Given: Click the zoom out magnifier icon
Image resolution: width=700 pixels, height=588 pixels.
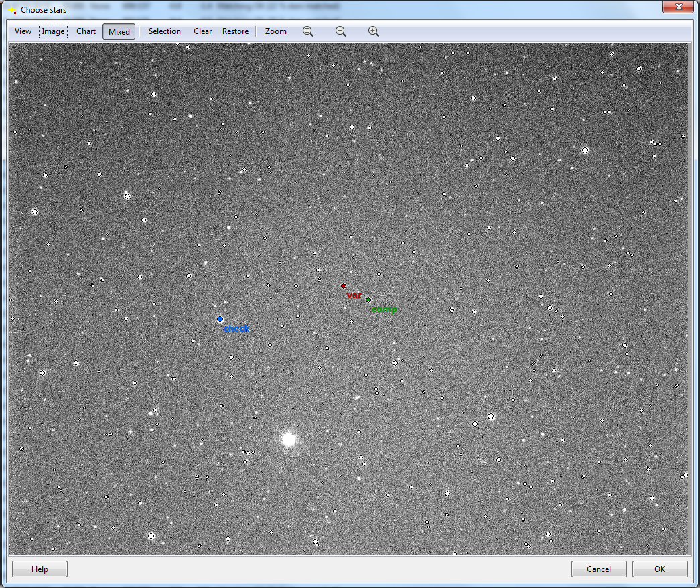Looking at the screenshot, I should pos(341,31).
